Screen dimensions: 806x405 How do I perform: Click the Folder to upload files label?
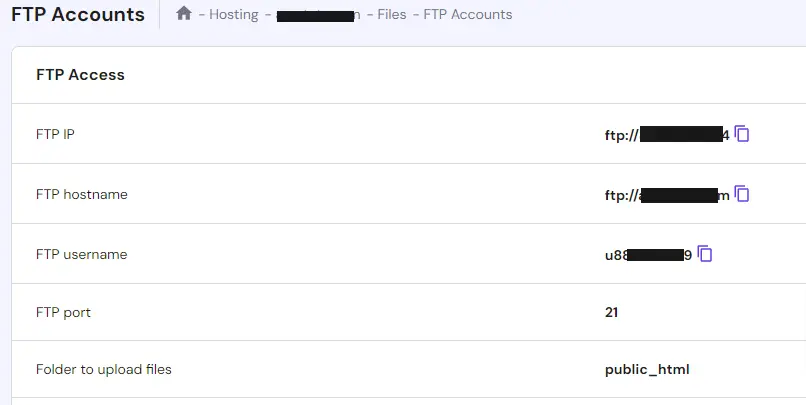pos(103,369)
